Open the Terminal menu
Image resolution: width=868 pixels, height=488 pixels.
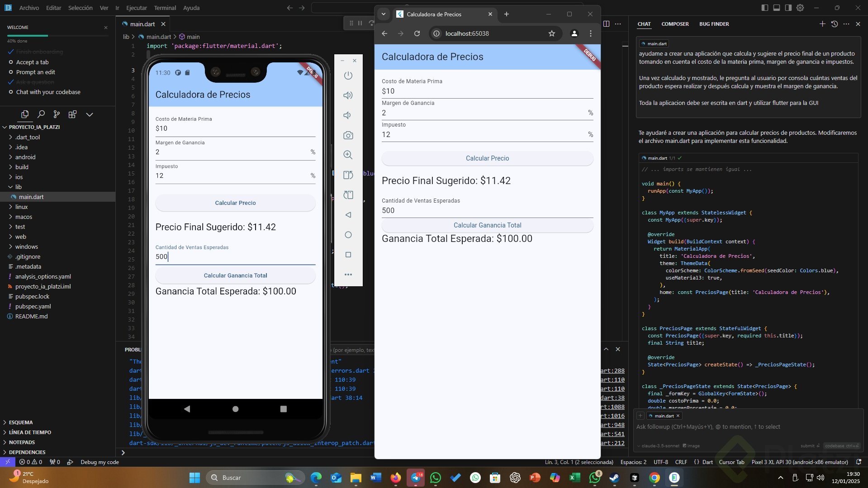click(165, 8)
